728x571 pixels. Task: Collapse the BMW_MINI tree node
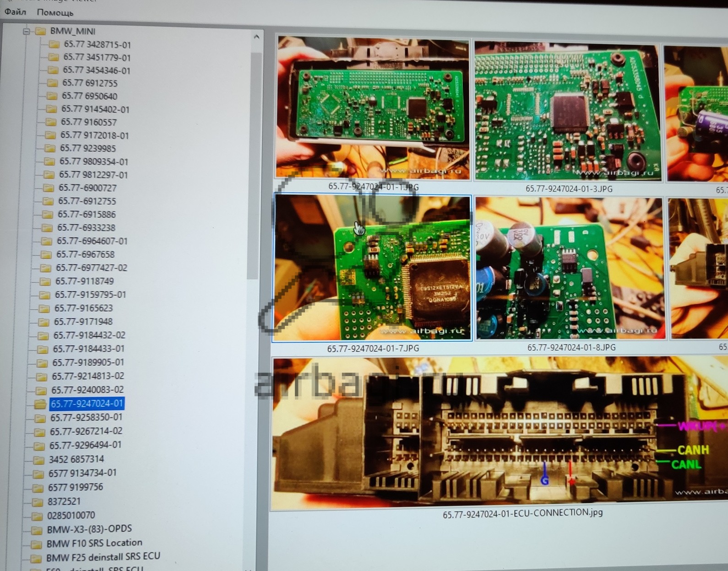(27, 31)
